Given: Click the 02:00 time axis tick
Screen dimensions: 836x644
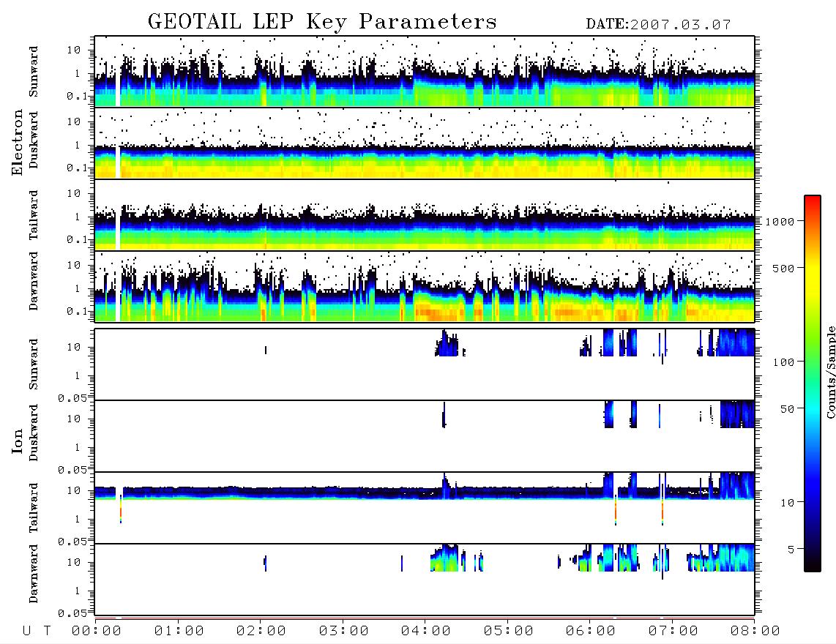Looking at the screenshot, I should [x=261, y=632].
